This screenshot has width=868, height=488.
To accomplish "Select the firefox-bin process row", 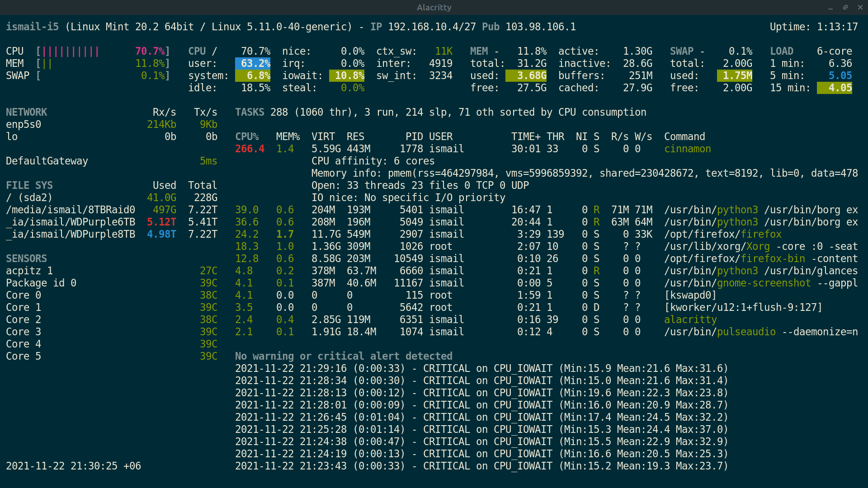I will [x=547, y=259].
